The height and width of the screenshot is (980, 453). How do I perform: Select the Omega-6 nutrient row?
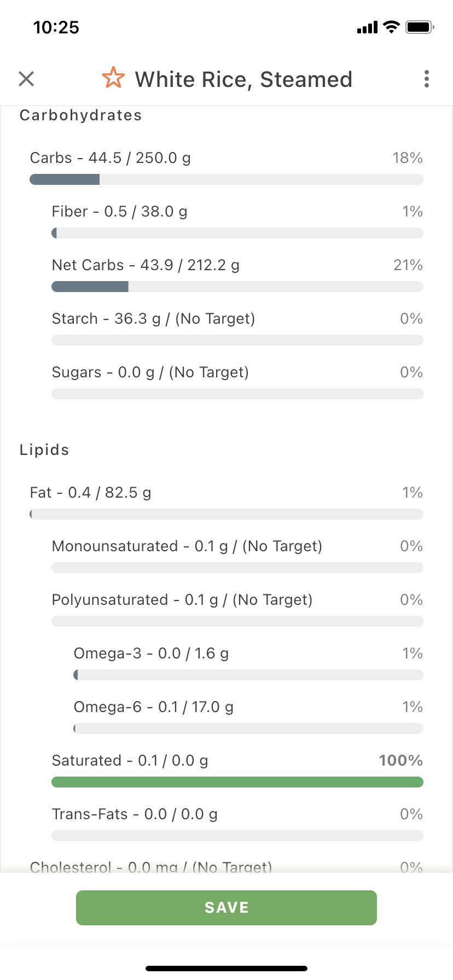[x=248, y=716]
